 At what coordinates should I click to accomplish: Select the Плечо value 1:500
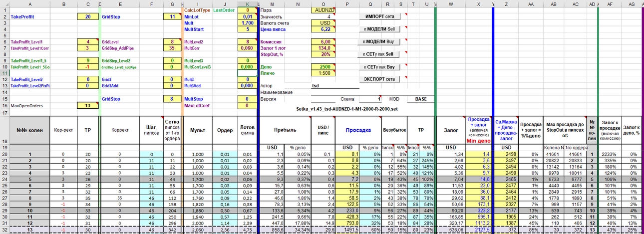coord(324,73)
